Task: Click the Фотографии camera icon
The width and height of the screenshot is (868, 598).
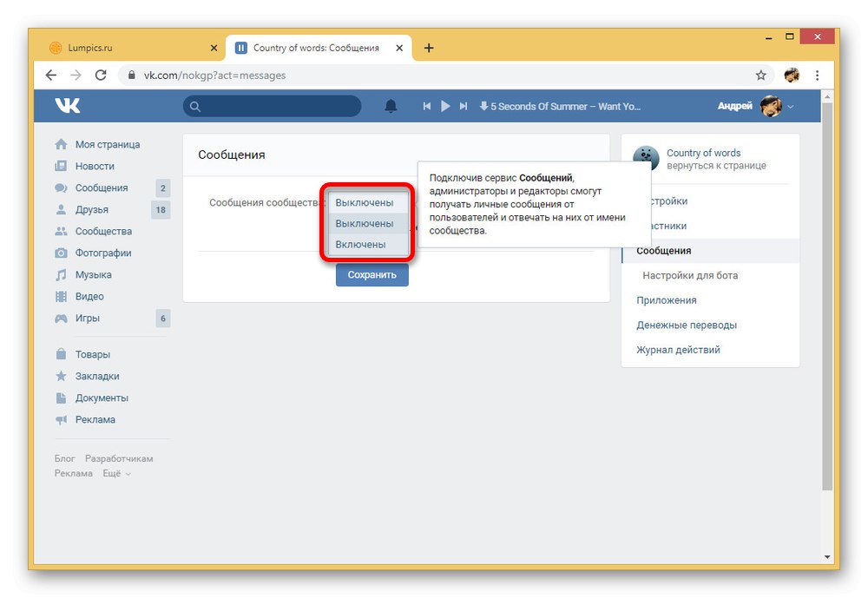Action: 61,253
